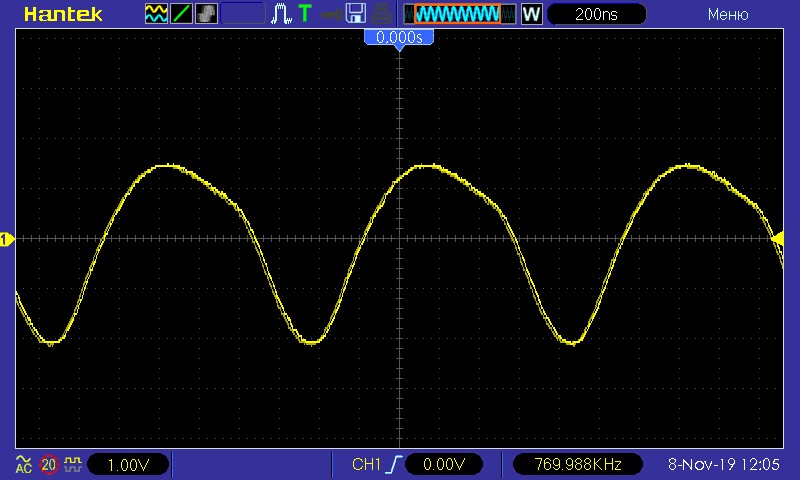
Task: Click the empty blue status box in toolbar
Action: pyautogui.click(x=243, y=14)
